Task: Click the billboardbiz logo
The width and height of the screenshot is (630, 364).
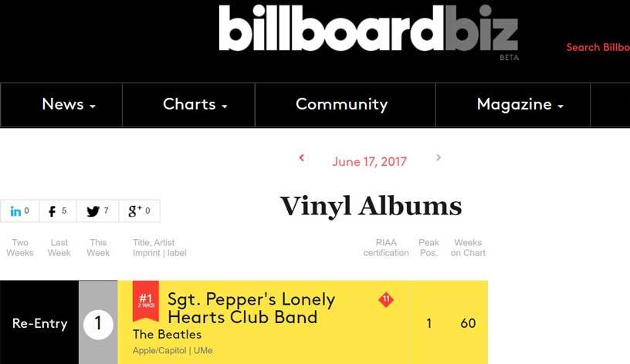Action: (369, 30)
